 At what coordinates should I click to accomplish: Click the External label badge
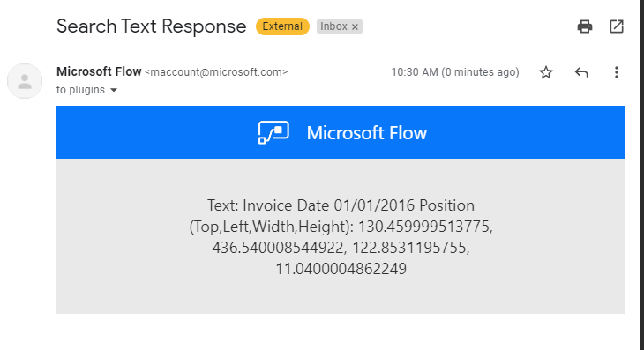click(x=282, y=26)
